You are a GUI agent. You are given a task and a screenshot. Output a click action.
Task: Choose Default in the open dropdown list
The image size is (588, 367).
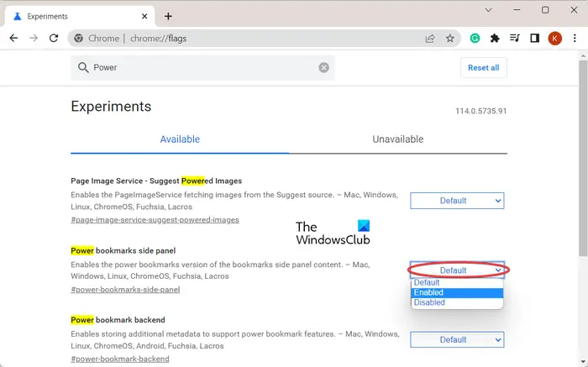click(x=457, y=283)
